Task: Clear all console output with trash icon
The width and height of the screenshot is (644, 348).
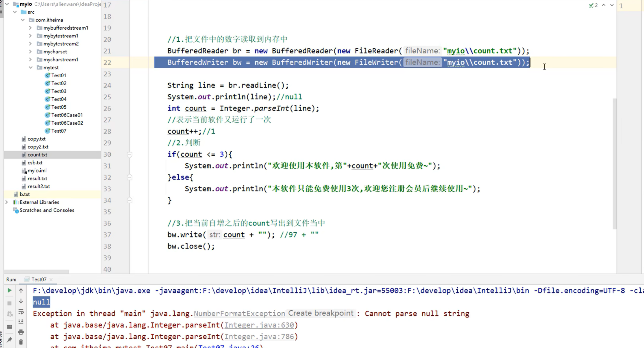Action: [21, 342]
